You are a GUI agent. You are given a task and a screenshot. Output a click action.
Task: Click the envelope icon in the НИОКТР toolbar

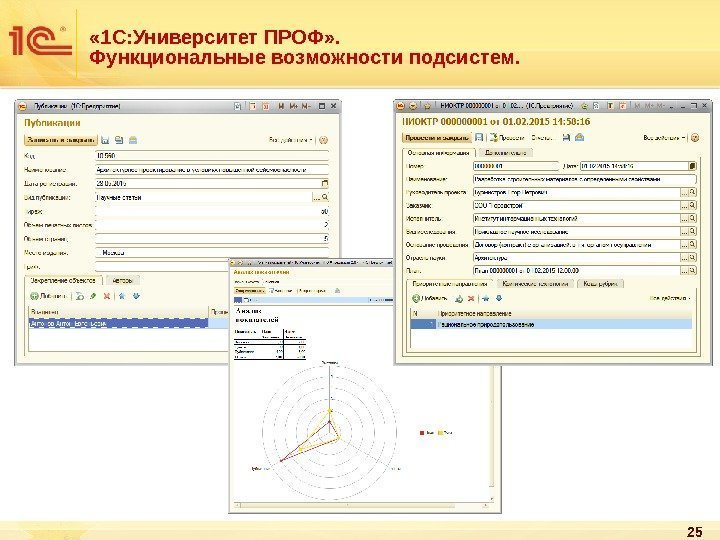(579, 137)
